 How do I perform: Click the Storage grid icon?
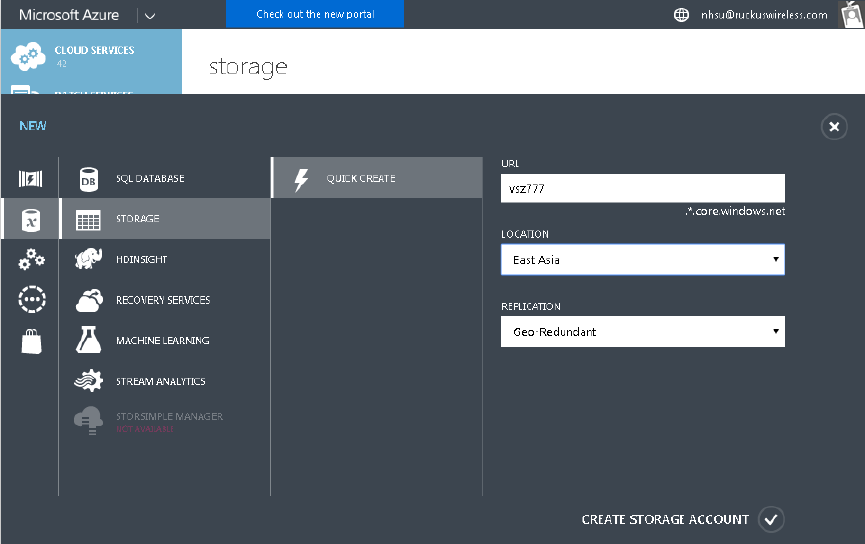coord(88,220)
